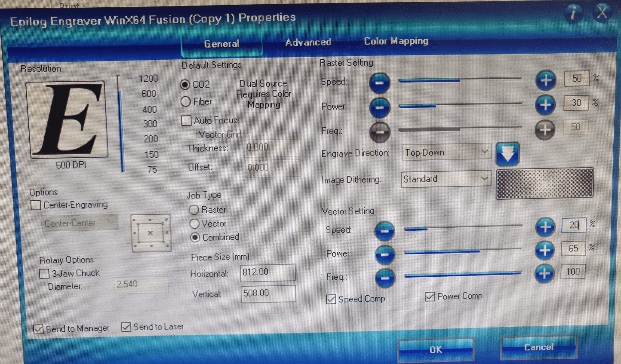
Task: Increase Vector Power with plus button
Action: (545, 250)
